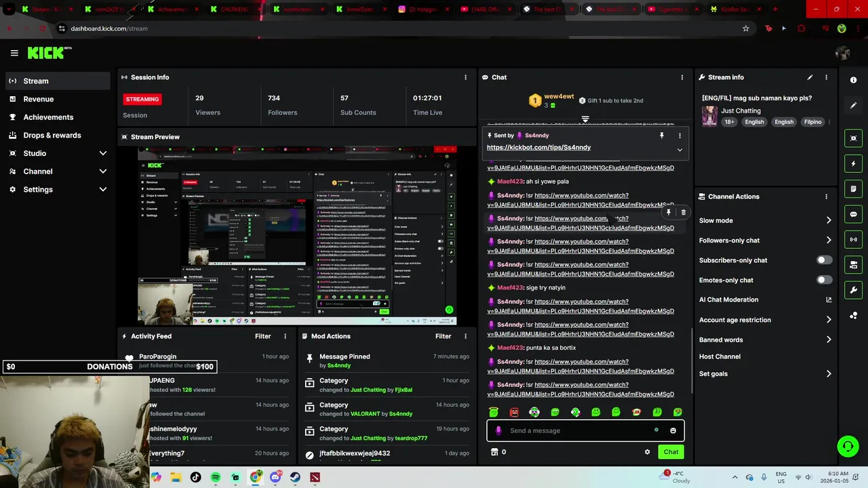Click the broadcast signal icon in right rail
This screenshot has height=488, width=868.
coord(853,239)
